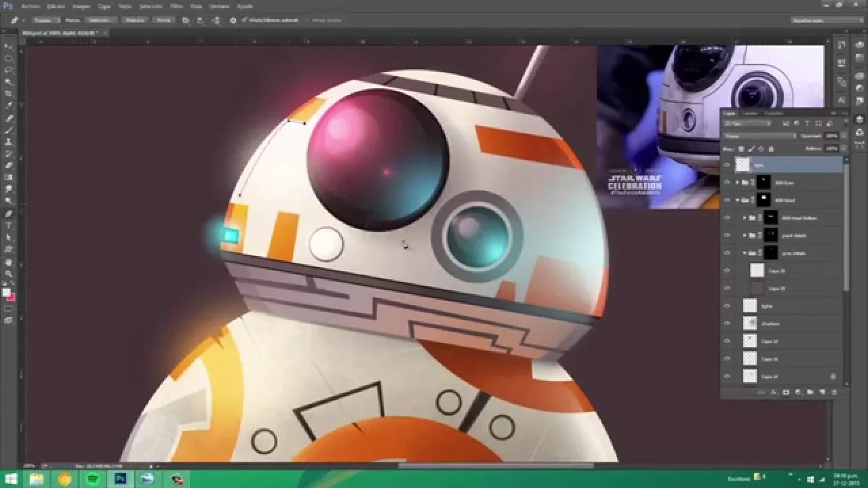The height and width of the screenshot is (488, 868).
Task: Select the Type tool
Action: pos(9,225)
